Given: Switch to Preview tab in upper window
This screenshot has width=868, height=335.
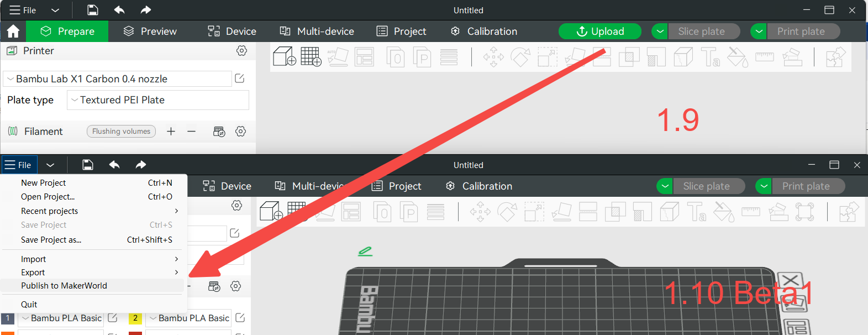Looking at the screenshot, I should pos(150,32).
